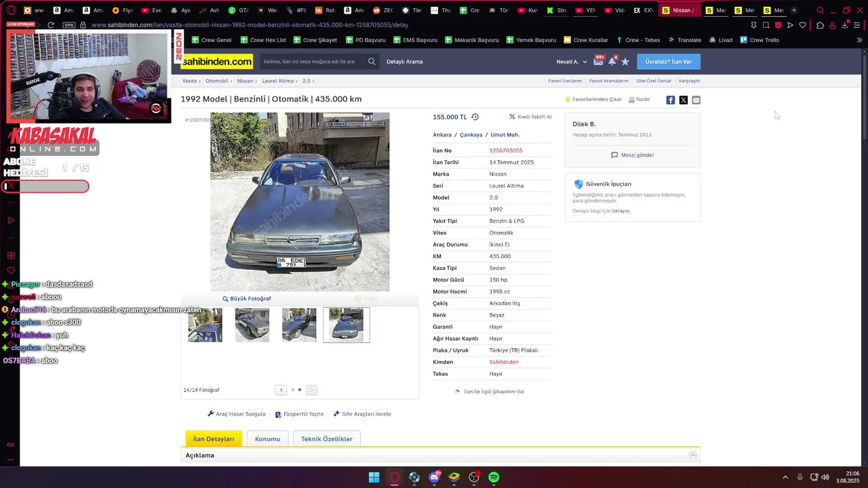Show more bookmarks chevron
Viewport: 868px width, 488px height.
coord(859,40)
